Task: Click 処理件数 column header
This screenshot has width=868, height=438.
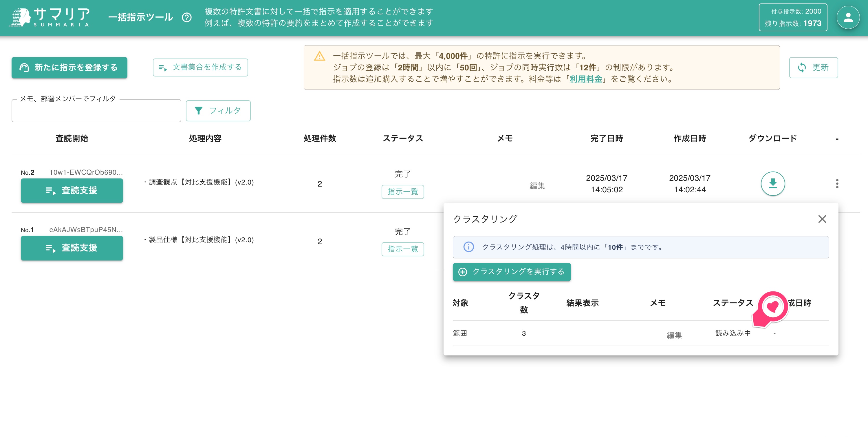Action: click(320, 138)
